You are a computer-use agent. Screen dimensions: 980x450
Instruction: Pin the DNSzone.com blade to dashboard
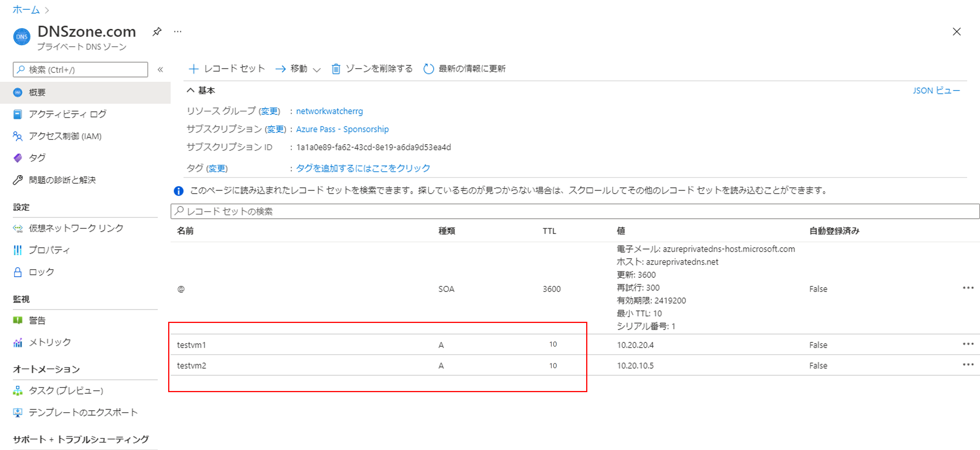click(157, 32)
